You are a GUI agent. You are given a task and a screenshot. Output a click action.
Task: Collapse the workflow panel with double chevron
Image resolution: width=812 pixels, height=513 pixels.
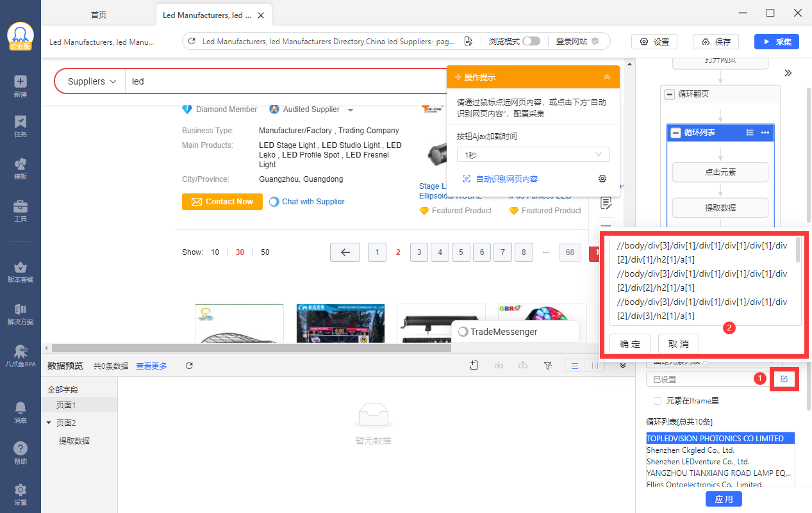coord(788,73)
